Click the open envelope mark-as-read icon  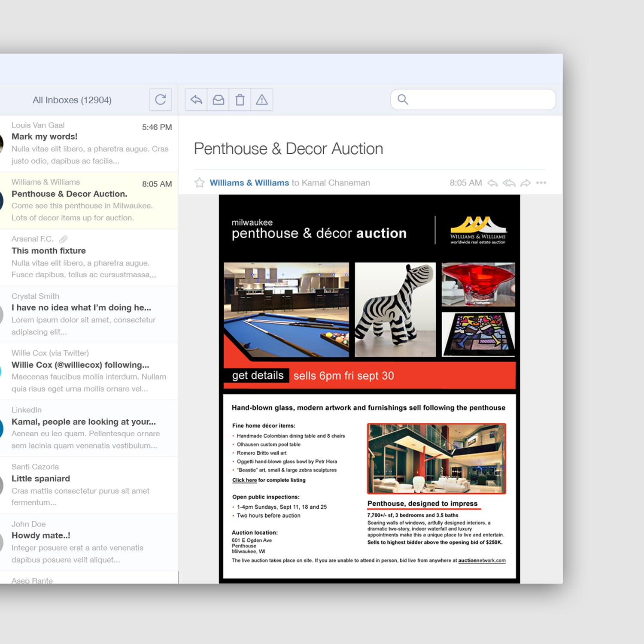point(218,100)
